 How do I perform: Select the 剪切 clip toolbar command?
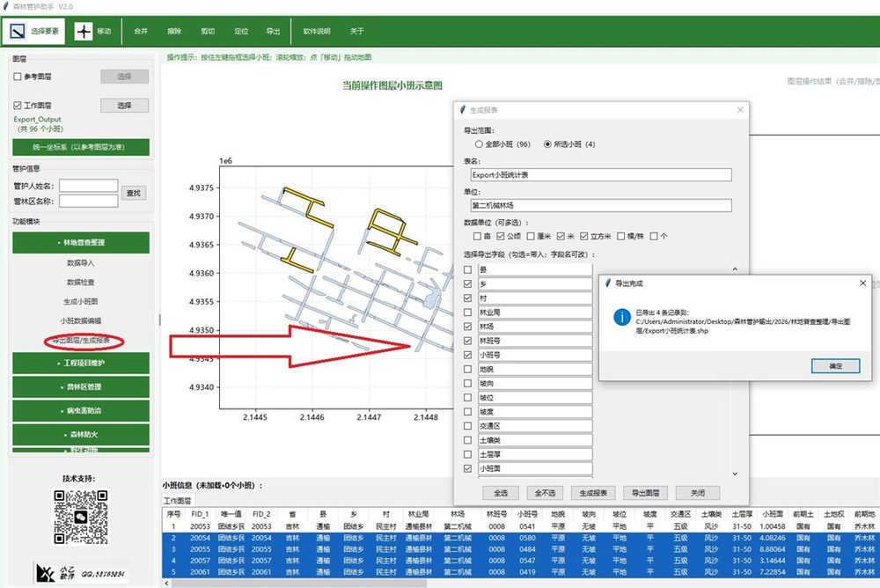[208, 31]
